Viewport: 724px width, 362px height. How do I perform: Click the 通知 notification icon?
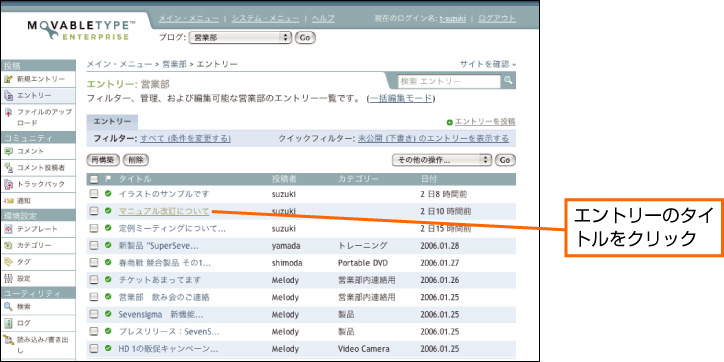(8, 201)
